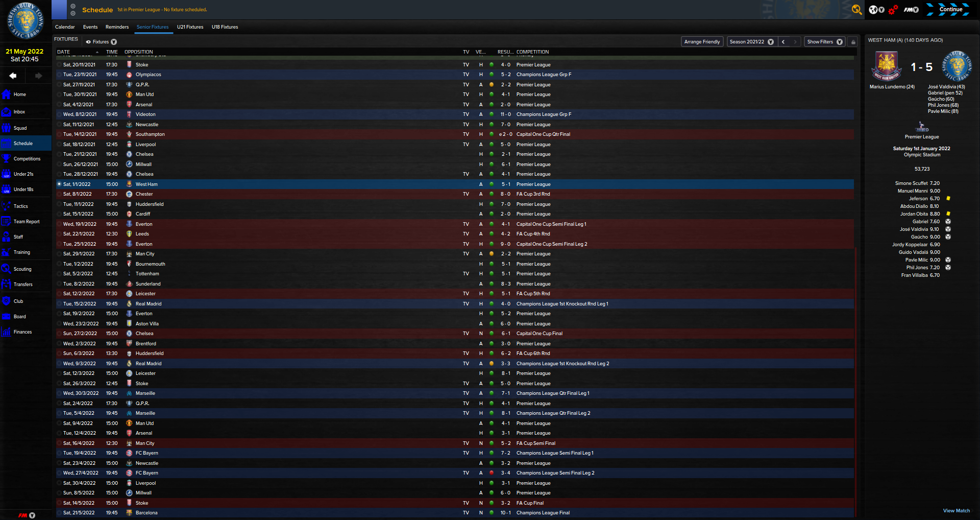The height and width of the screenshot is (520, 980).
Task: Open the Season 2021/22 dropdown
Action: click(751, 42)
